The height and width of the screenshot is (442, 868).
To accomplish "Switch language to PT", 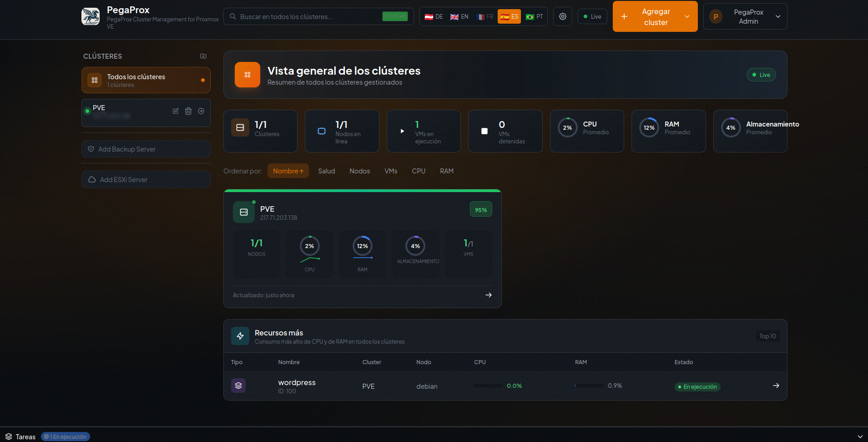I will (x=535, y=16).
